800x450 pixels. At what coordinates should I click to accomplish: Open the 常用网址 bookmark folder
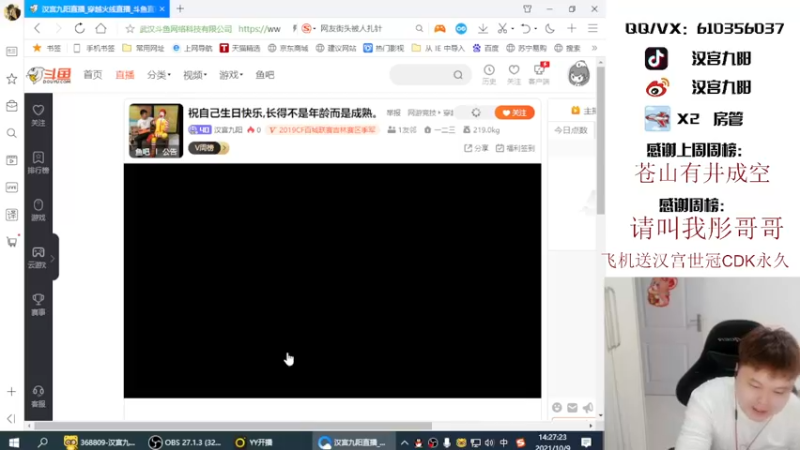tap(144, 48)
